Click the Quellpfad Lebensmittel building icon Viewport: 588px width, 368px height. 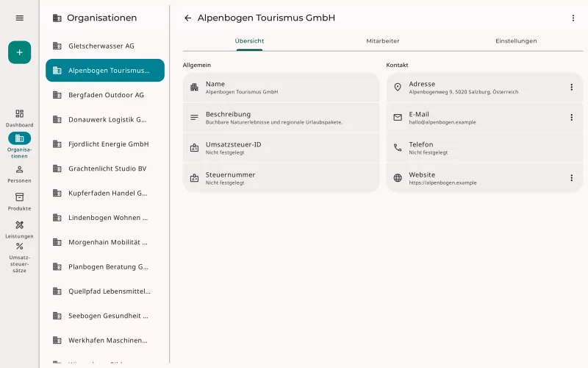(x=57, y=291)
